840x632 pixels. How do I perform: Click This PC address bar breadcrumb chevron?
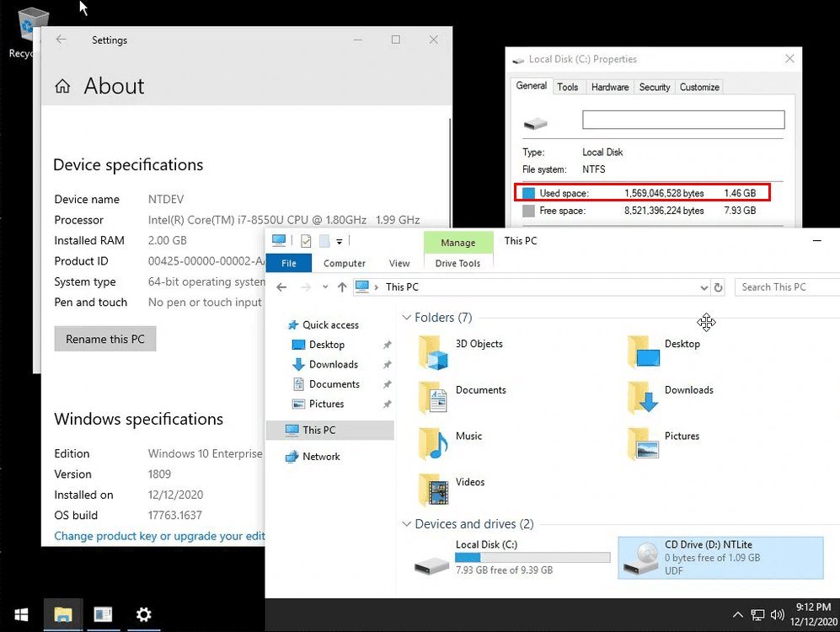click(x=376, y=287)
